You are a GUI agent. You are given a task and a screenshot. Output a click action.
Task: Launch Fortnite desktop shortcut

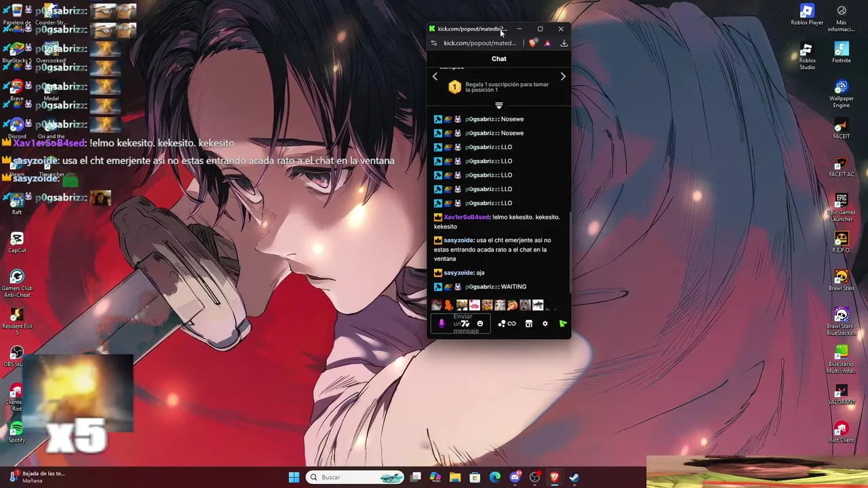842,53
